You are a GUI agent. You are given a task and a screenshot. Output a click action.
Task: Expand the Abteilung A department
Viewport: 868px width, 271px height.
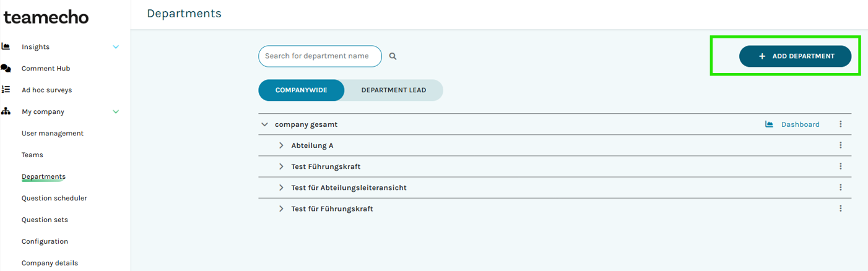click(x=281, y=145)
